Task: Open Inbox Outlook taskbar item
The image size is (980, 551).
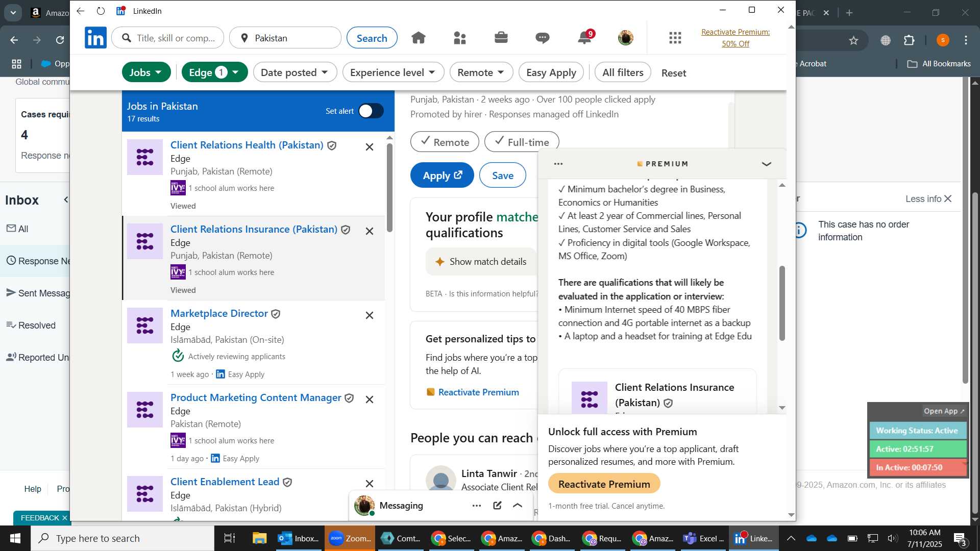Action: [299, 538]
